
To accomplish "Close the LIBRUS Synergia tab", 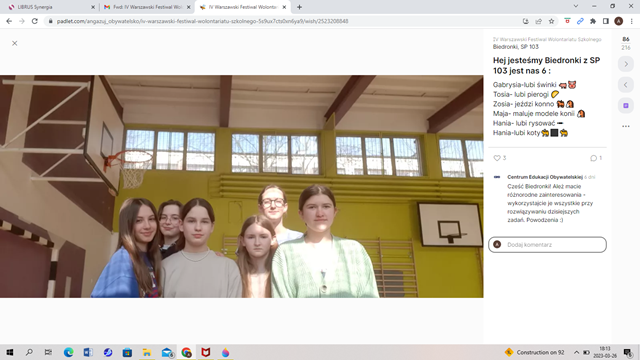I will tap(93, 7).
